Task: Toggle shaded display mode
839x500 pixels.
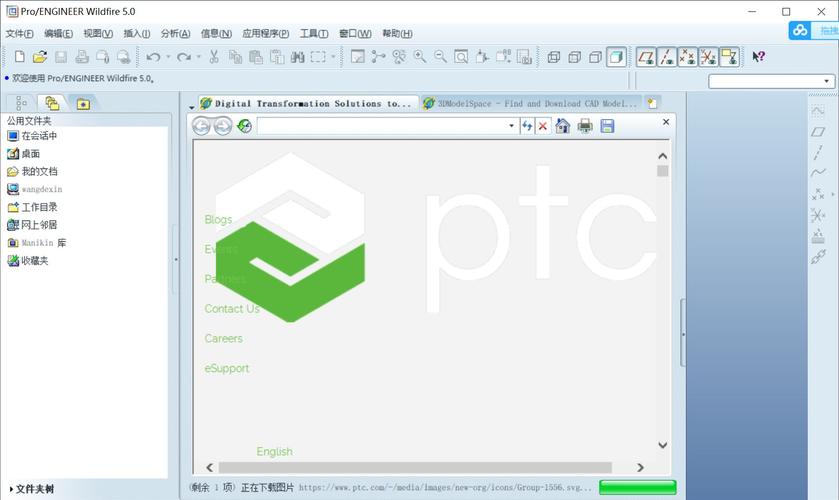Action: click(x=616, y=57)
